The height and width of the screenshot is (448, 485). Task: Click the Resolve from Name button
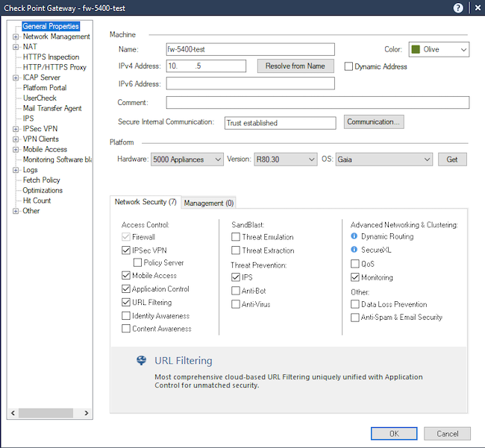tap(295, 66)
